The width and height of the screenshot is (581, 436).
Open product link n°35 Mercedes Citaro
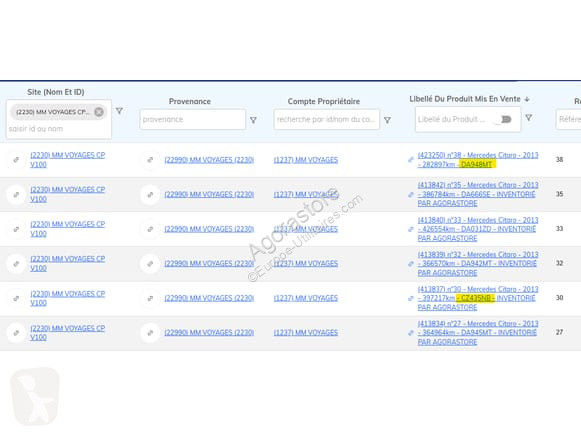coord(478,194)
